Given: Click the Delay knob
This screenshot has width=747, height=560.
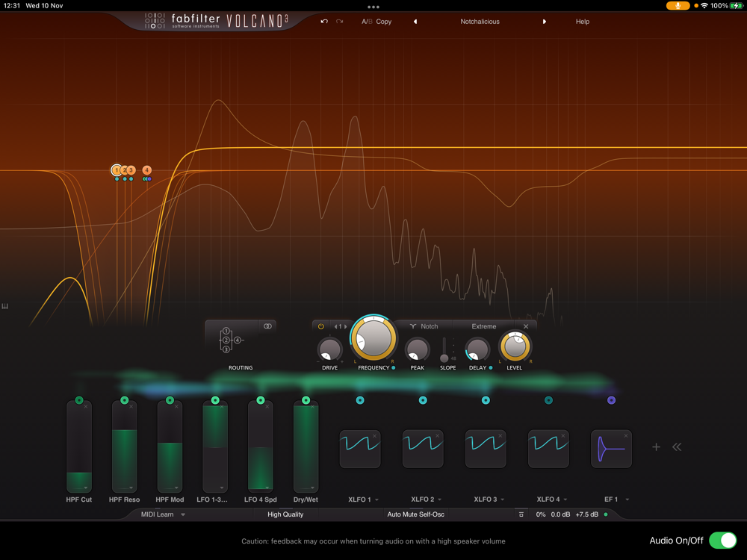Looking at the screenshot, I should 477,349.
